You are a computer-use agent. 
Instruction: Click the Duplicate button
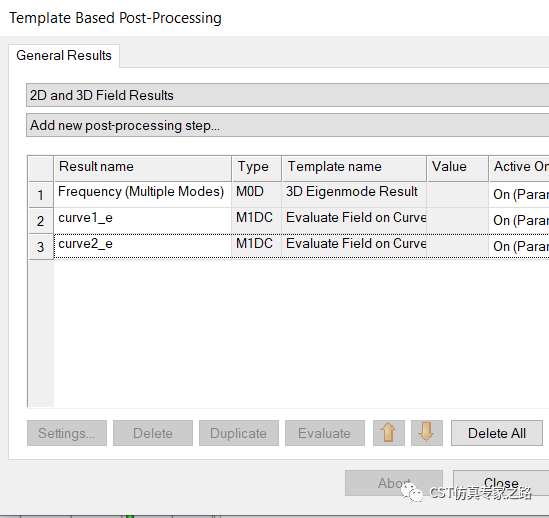coord(239,433)
